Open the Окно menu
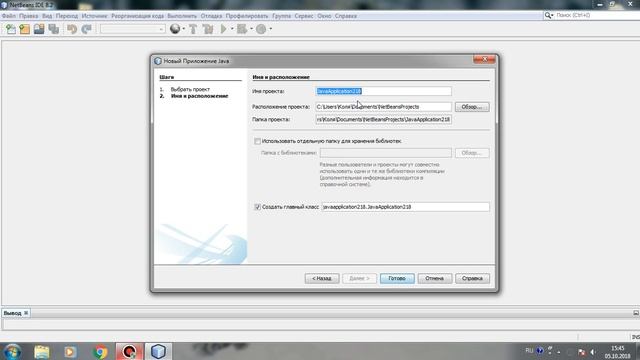The height and width of the screenshot is (360, 640). click(x=324, y=16)
